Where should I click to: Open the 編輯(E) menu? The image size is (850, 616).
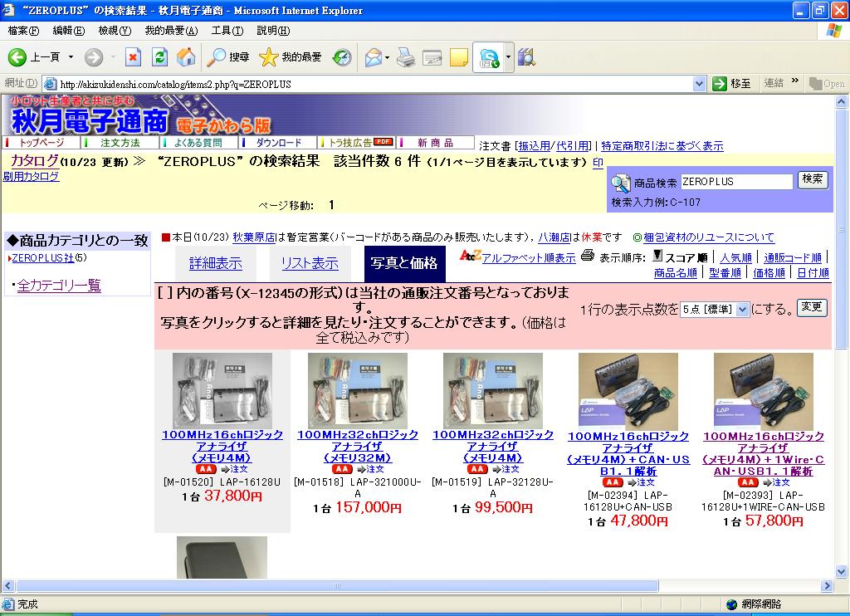pyautogui.click(x=68, y=31)
